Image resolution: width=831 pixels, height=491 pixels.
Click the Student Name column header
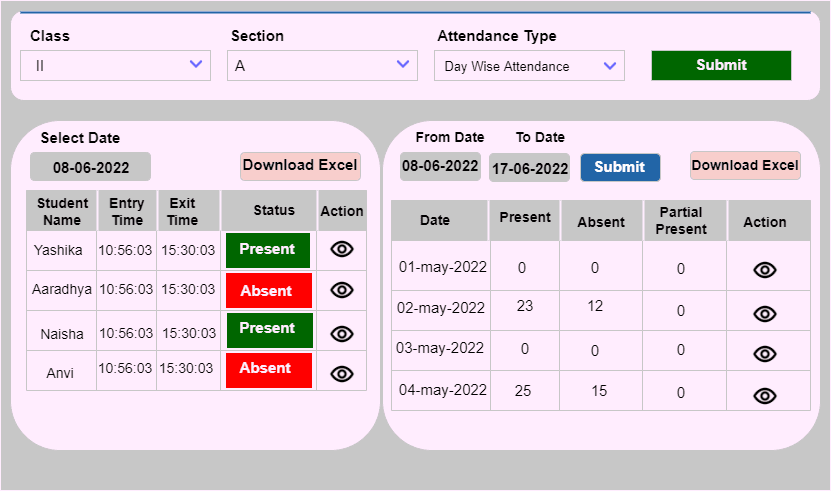(62, 211)
